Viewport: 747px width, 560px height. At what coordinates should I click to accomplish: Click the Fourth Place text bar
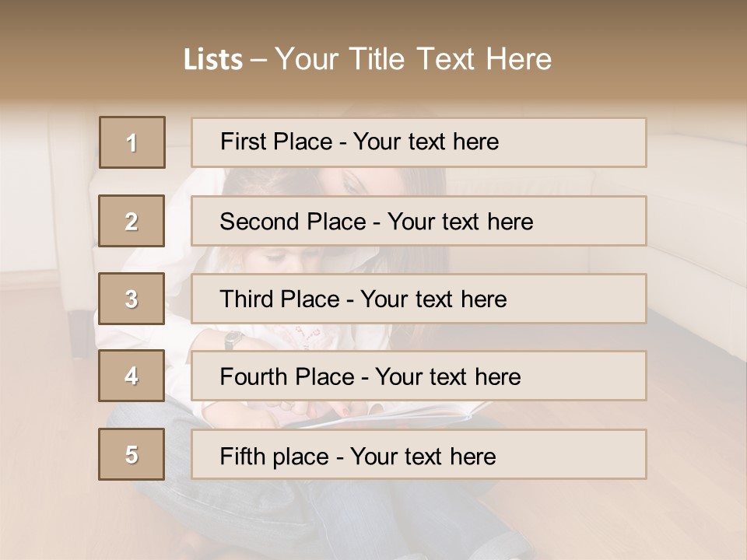(x=419, y=376)
